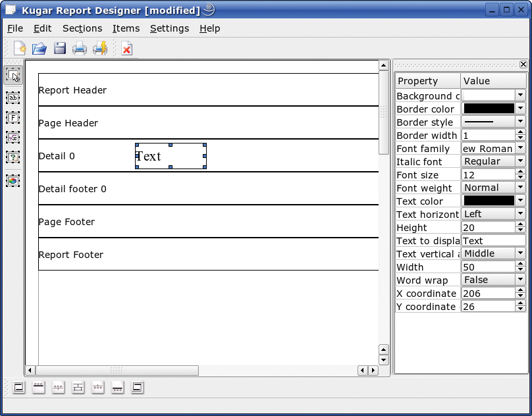Add a Page Header section from bottom toolbar

tap(39, 388)
